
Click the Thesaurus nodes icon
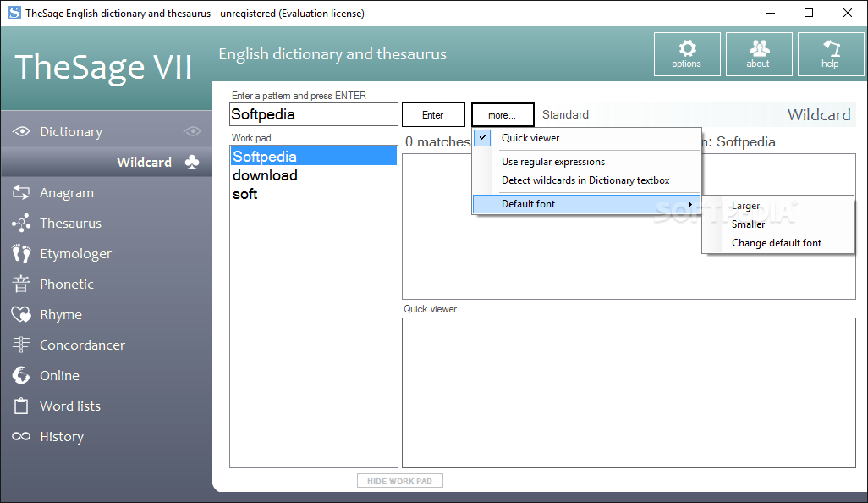(21, 223)
